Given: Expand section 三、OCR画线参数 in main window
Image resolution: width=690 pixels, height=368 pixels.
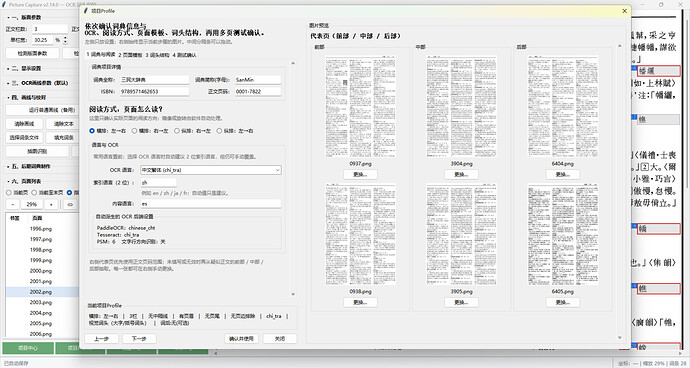Looking at the screenshot, I should (x=37, y=83).
